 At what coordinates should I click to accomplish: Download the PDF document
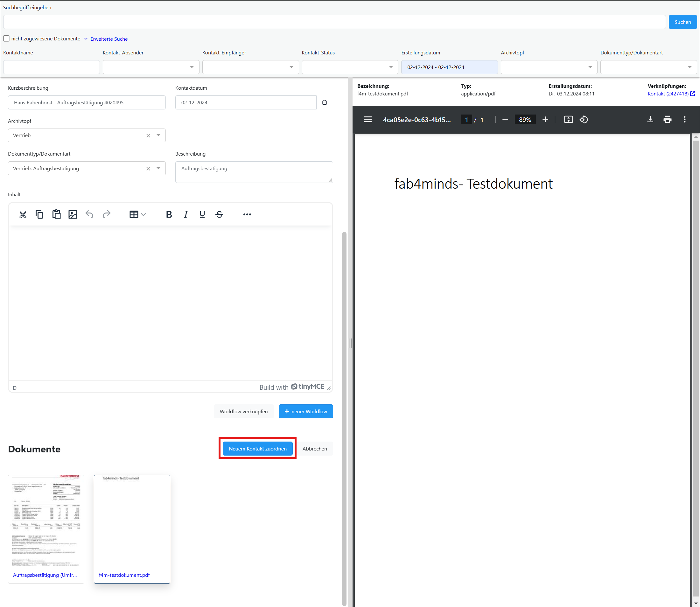tap(650, 120)
